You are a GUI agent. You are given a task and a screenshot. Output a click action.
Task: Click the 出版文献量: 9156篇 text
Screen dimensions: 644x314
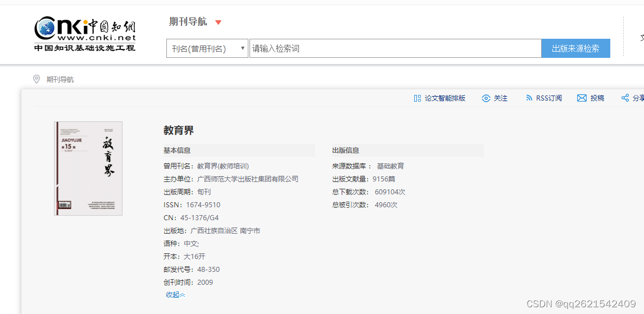tap(364, 179)
